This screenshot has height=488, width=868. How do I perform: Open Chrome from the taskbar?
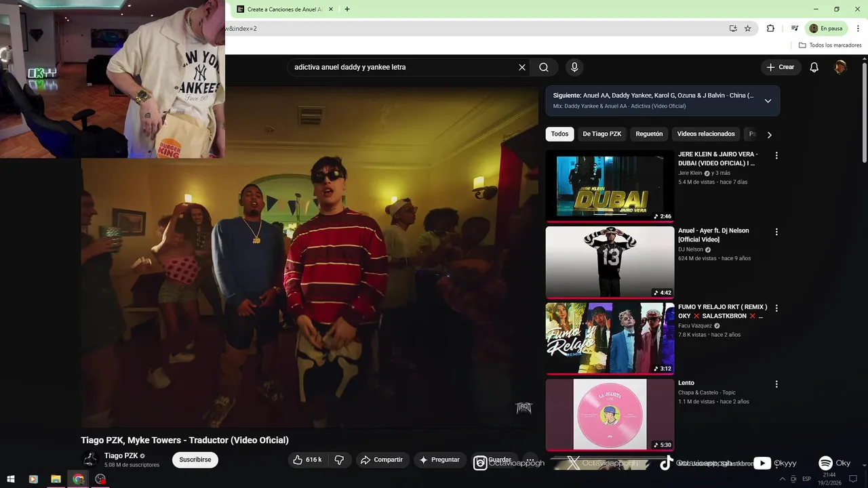pyautogui.click(x=79, y=479)
